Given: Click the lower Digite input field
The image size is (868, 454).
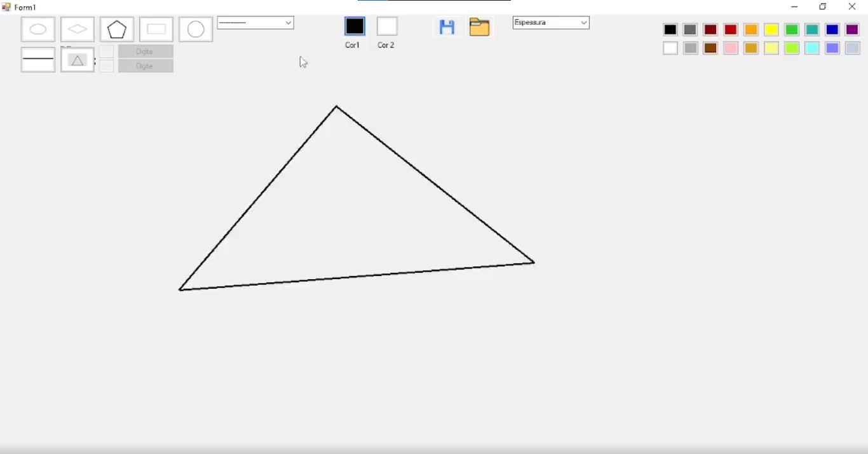Looking at the screenshot, I should 146,66.
